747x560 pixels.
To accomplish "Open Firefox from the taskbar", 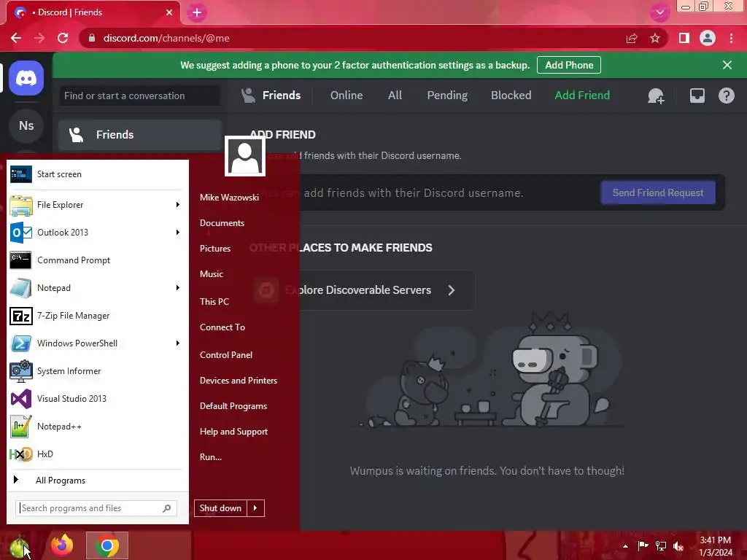I will (x=63, y=545).
